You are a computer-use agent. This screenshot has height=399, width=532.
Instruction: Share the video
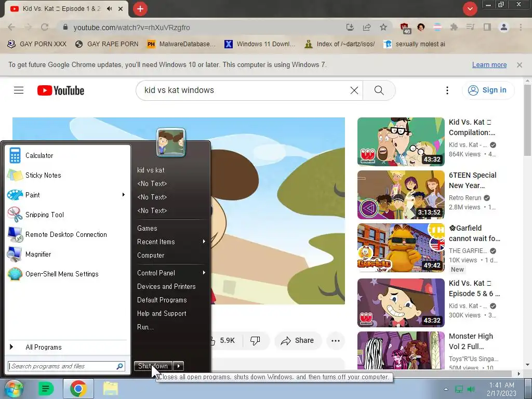298,340
